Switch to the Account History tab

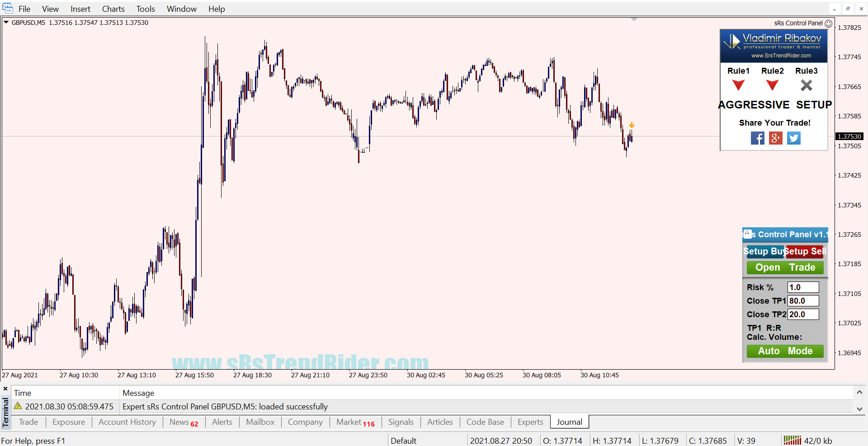[x=127, y=422]
